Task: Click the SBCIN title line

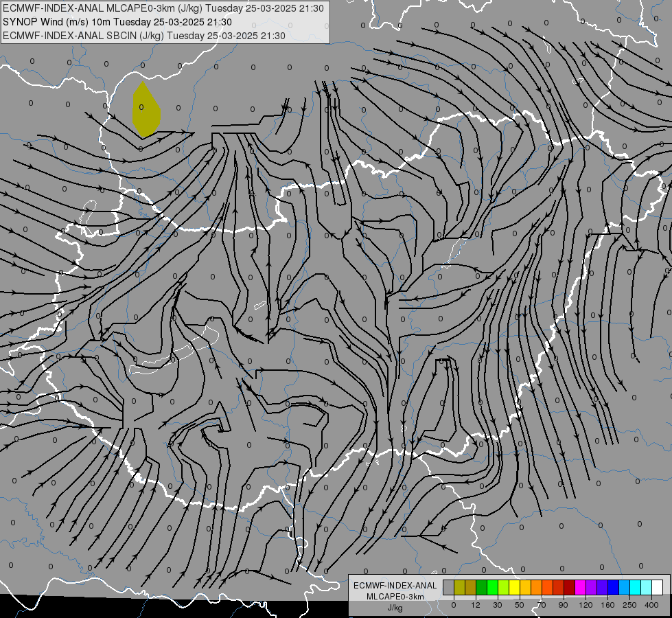Action: click(144, 36)
